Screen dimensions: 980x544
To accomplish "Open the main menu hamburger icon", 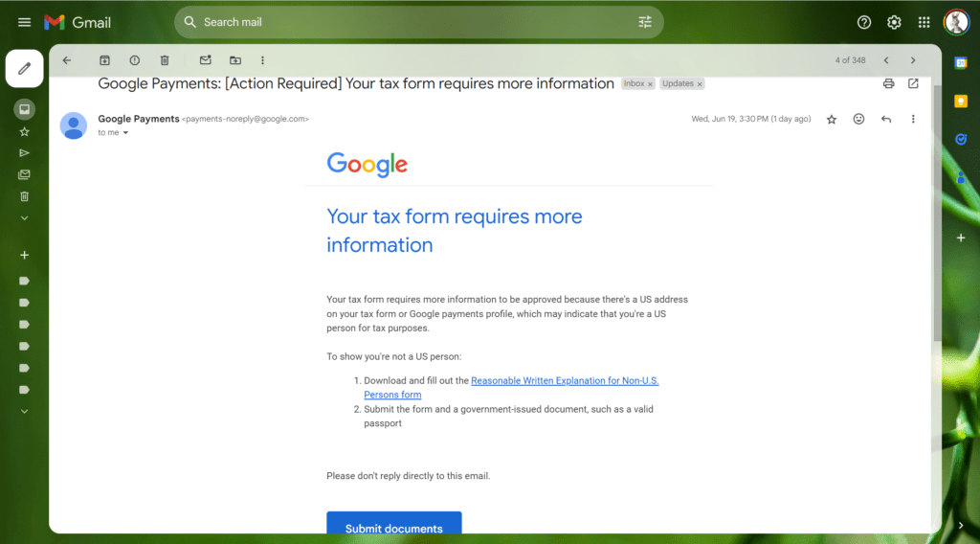I will coord(24,23).
